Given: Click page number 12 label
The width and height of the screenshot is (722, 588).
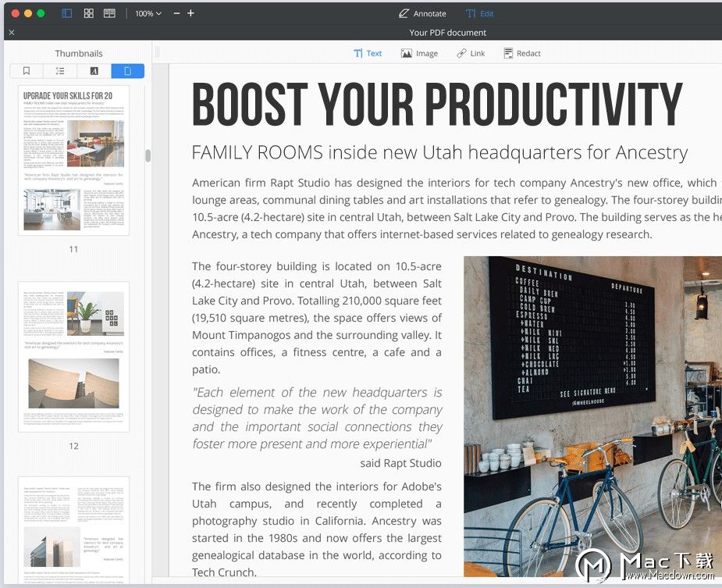Looking at the screenshot, I should tap(73, 446).
